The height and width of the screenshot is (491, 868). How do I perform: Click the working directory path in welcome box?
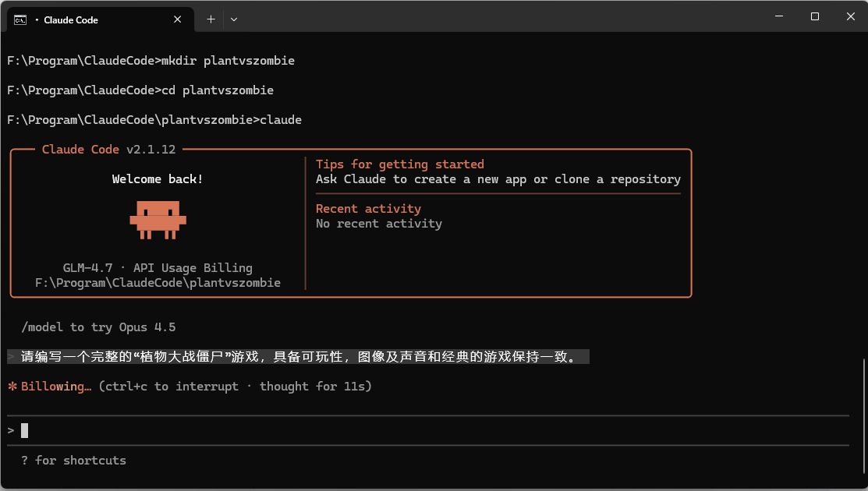pos(158,283)
